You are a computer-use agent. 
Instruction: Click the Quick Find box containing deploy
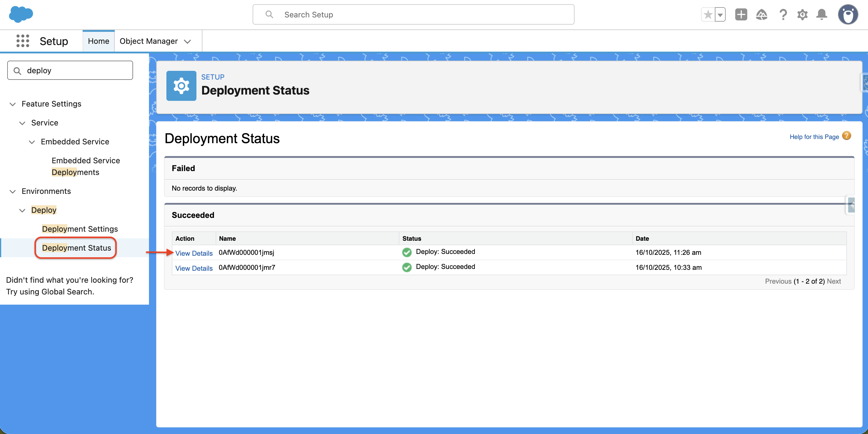pyautogui.click(x=70, y=70)
